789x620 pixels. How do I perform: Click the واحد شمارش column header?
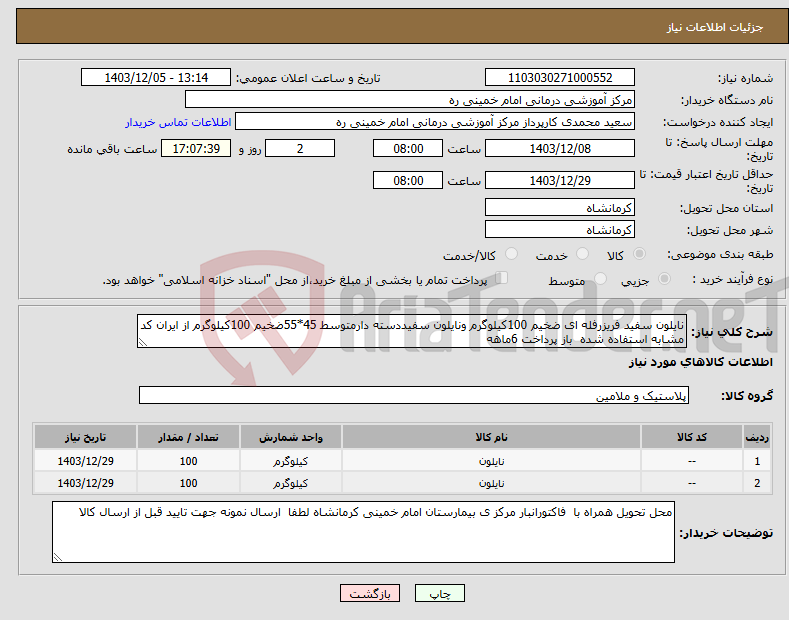291,437
